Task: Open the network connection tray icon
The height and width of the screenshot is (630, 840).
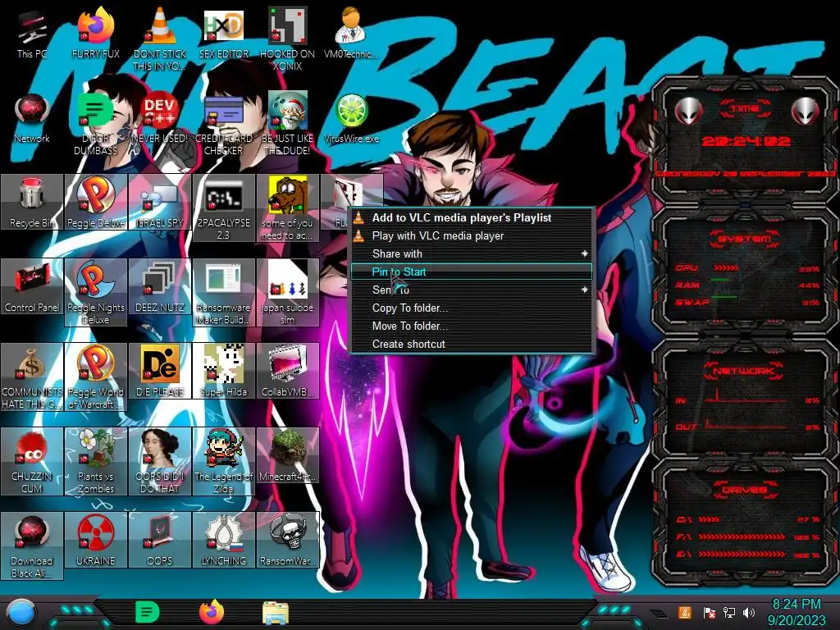Action: 729,613
